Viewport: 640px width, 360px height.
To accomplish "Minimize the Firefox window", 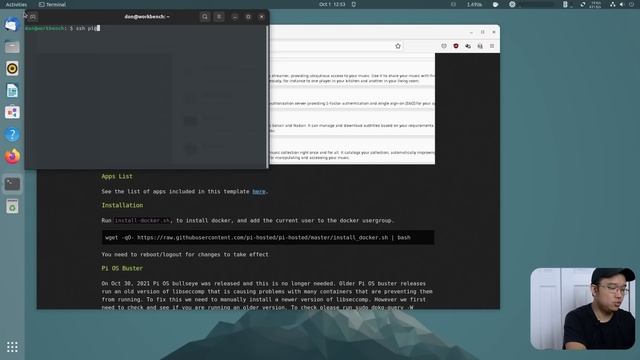I will click(471, 32).
